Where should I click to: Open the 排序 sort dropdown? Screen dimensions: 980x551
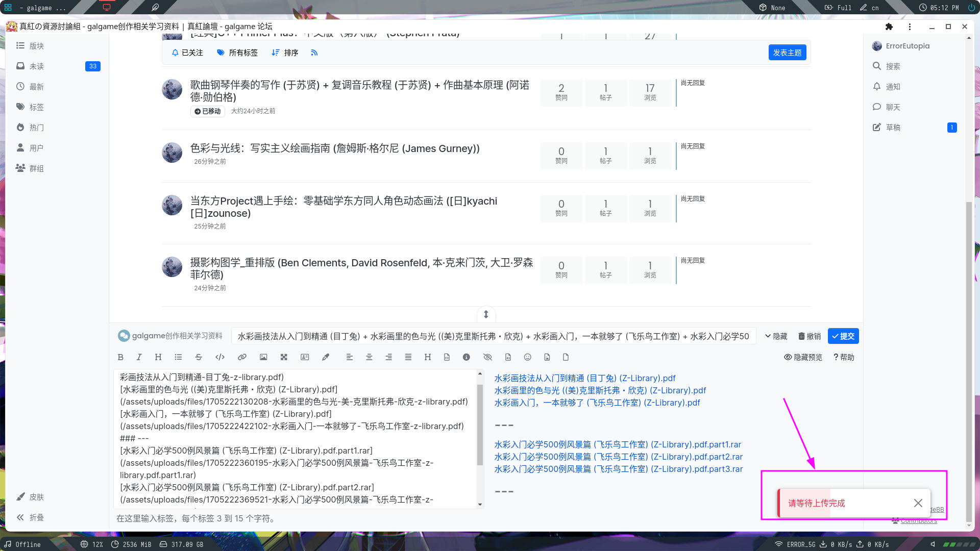[x=285, y=53]
